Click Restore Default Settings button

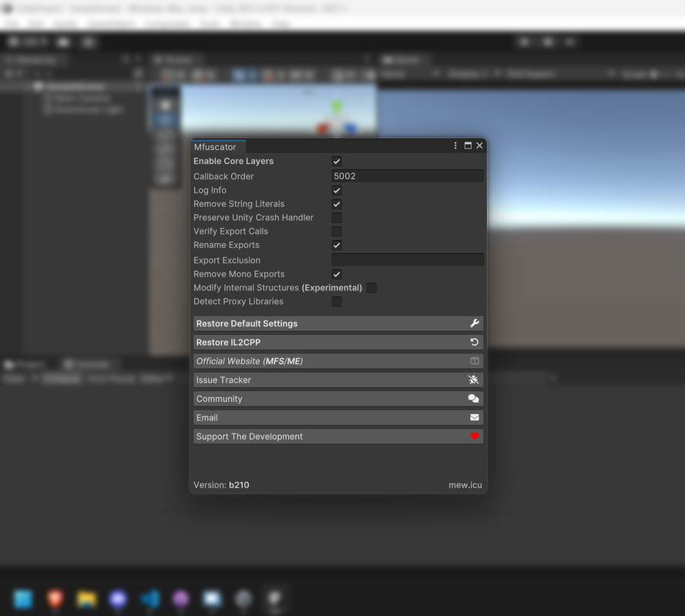(x=338, y=323)
